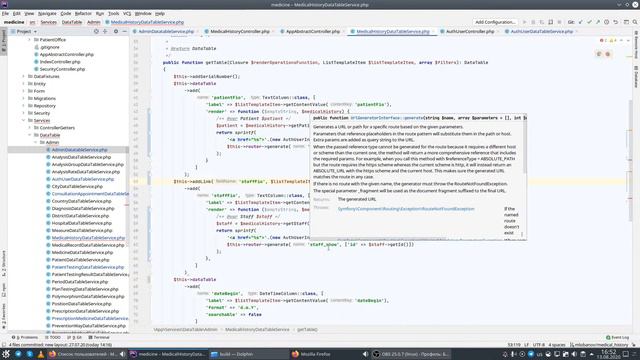
Task: Click the 4 spaces indent status entry
Action: 557,345
